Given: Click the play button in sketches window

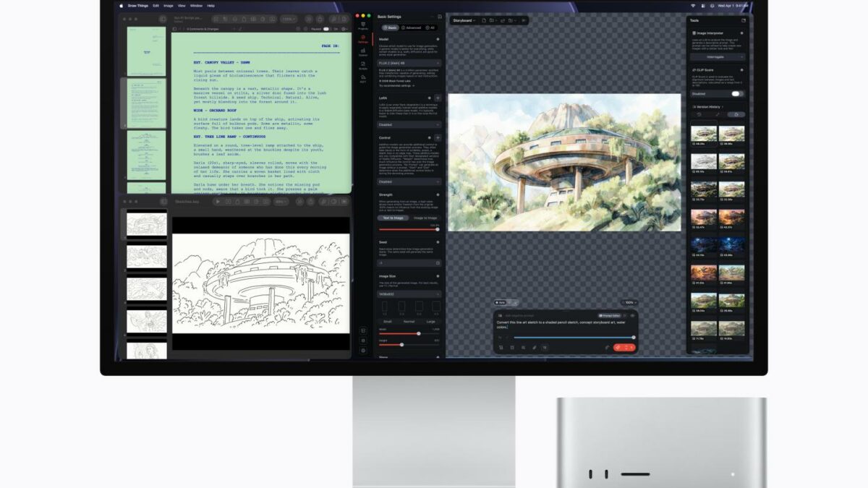Looking at the screenshot, I should click(x=218, y=202).
